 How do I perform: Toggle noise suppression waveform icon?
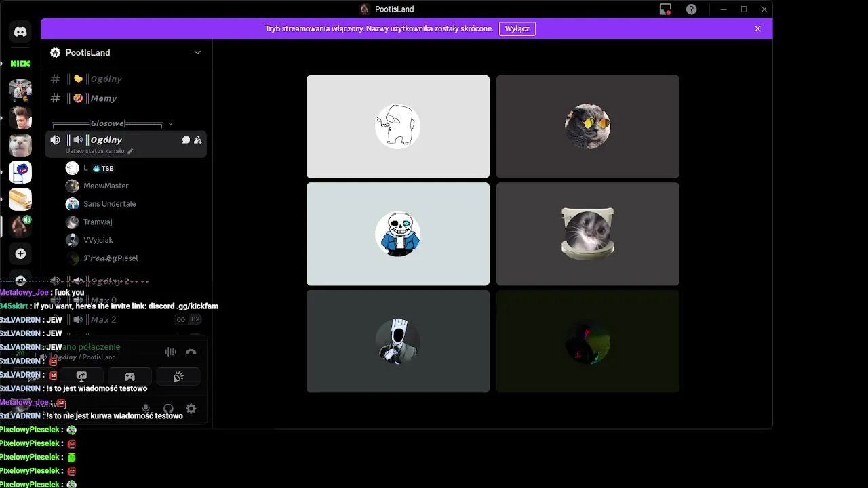click(x=170, y=352)
